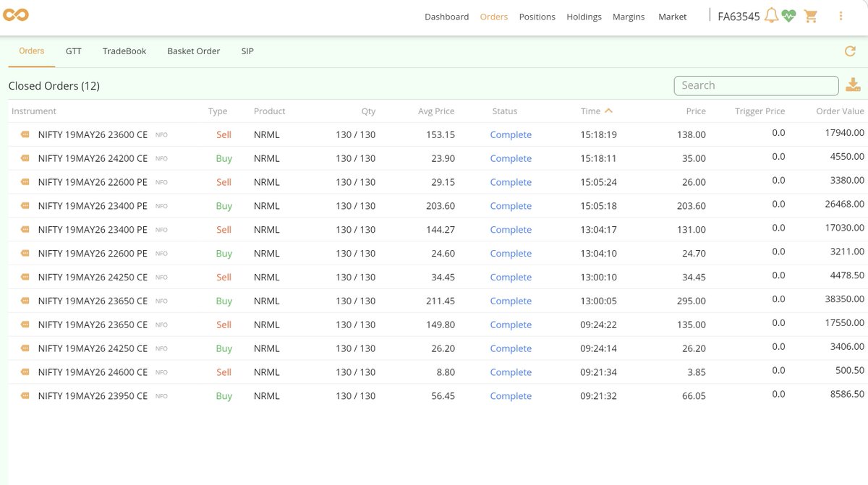The image size is (868, 485).
Task: Click the Type column header
Action: pos(218,111)
